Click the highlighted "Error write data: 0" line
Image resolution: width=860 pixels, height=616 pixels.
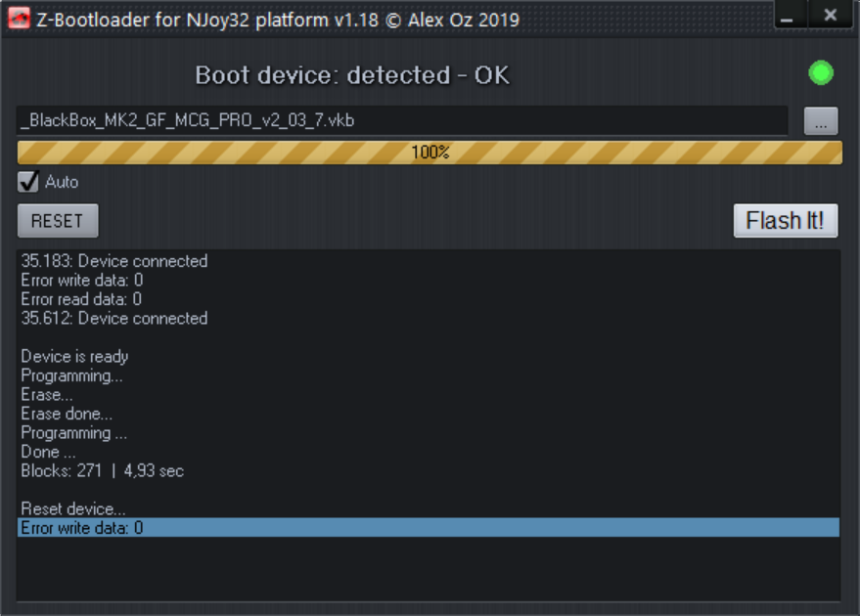pyautogui.click(x=82, y=528)
